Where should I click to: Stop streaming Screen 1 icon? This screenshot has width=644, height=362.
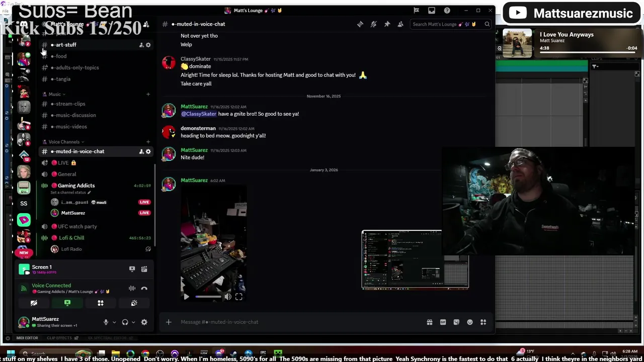pyautogui.click(x=132, y=269)
